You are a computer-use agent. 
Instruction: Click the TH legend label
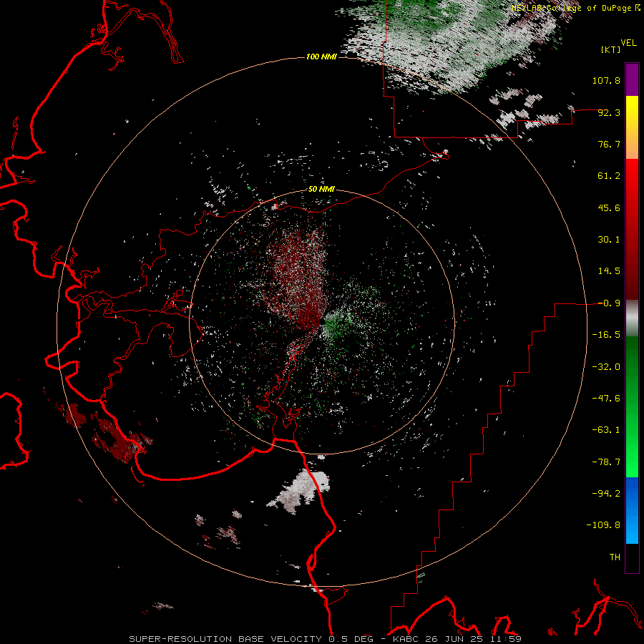pyautogui.click(x=615, y=557)
